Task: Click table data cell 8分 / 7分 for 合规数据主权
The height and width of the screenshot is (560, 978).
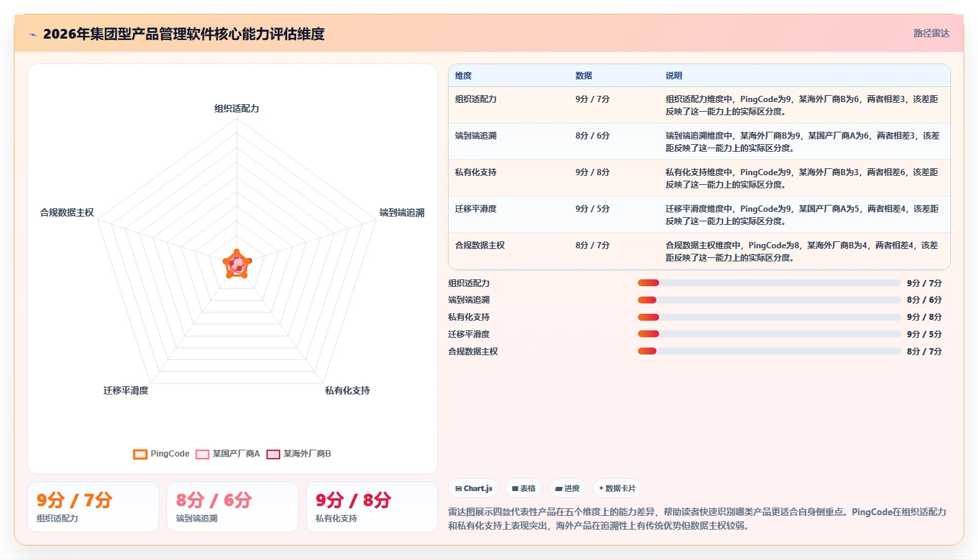Action: (614, 251)
